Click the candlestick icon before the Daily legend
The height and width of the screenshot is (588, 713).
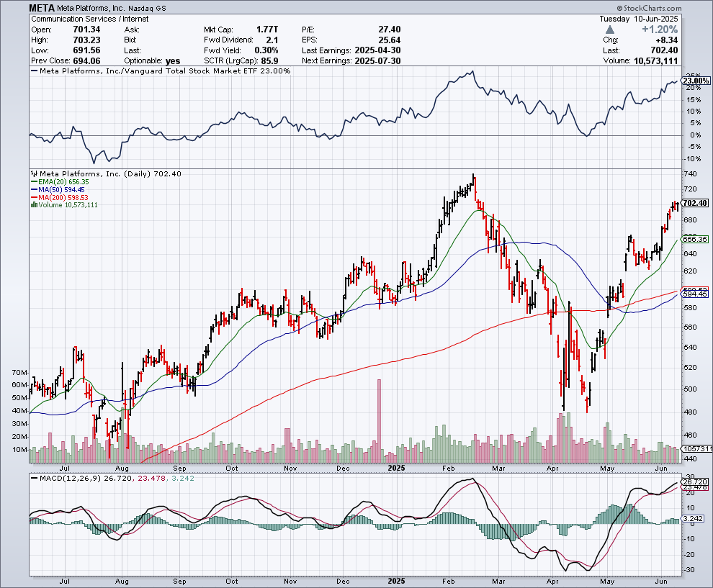(x=35, y=173)
